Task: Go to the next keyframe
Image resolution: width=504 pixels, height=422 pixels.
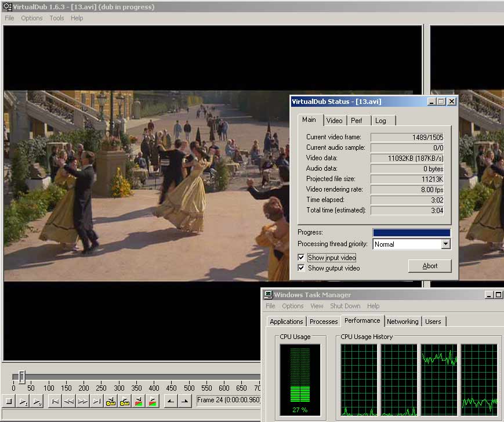Action: tap(124, 401)
